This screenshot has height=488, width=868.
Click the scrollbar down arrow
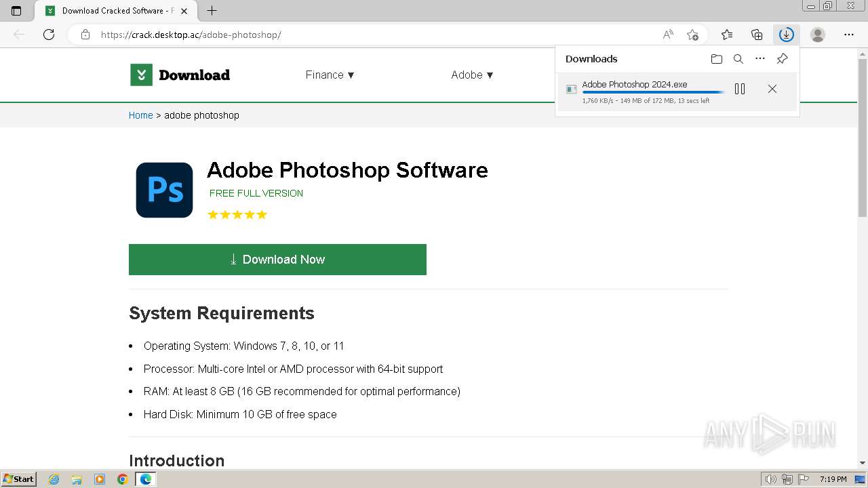pyautogui.click(x=863, y=463)
